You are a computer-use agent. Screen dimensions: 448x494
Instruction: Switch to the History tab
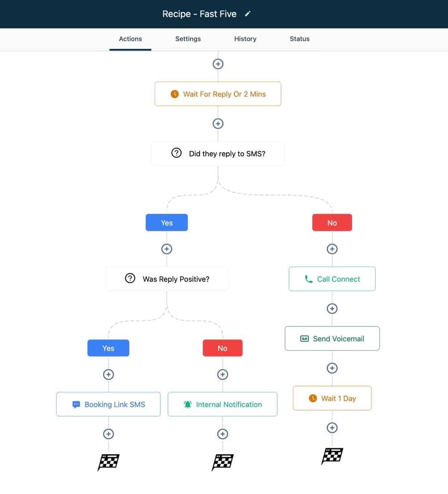pos(245,39)
